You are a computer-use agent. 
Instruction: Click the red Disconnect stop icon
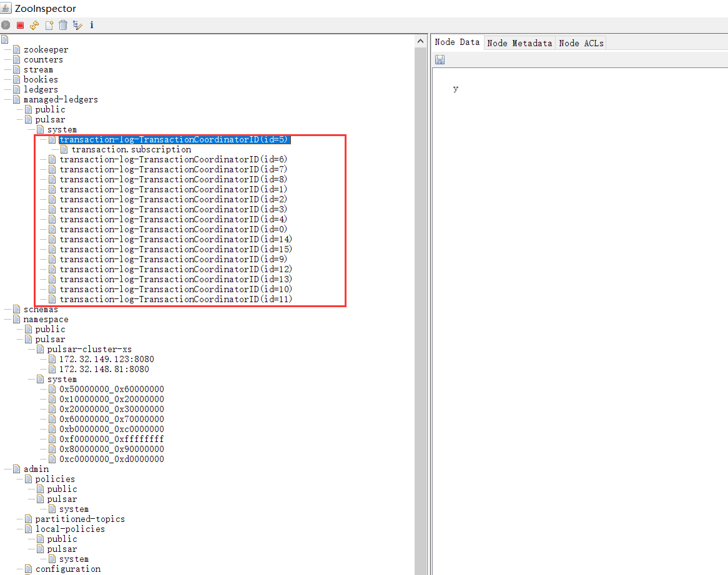click(x=20, y=25)
